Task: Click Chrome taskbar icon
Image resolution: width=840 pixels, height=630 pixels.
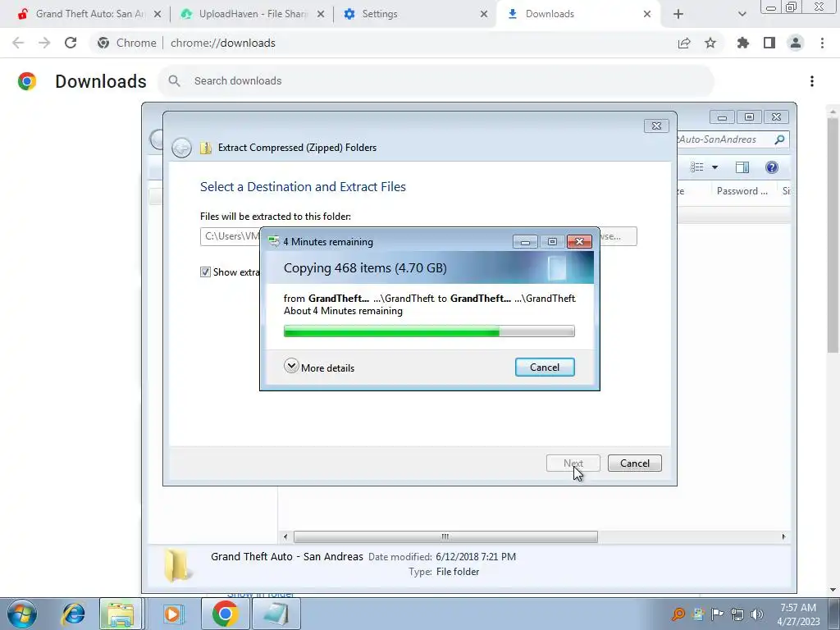Action: click(225, 614)
